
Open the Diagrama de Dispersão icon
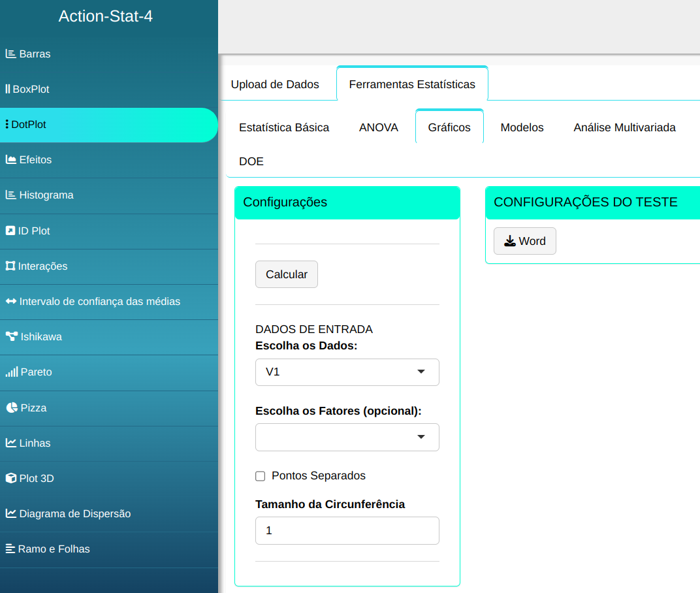tap(11, 514)
